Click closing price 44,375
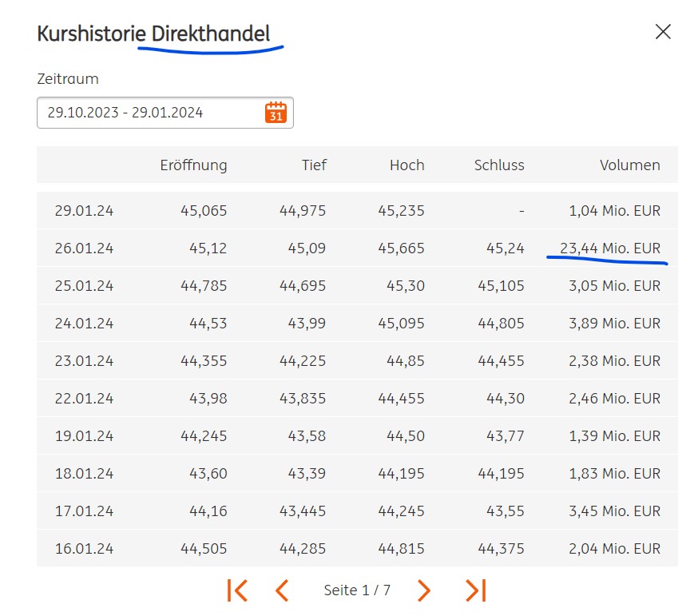This screenshot has height=616, width=694. pyautogui.click(x=501, y=549)
